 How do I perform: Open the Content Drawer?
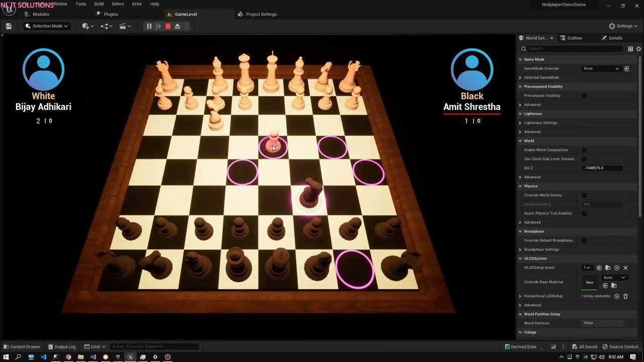(22, 346)
